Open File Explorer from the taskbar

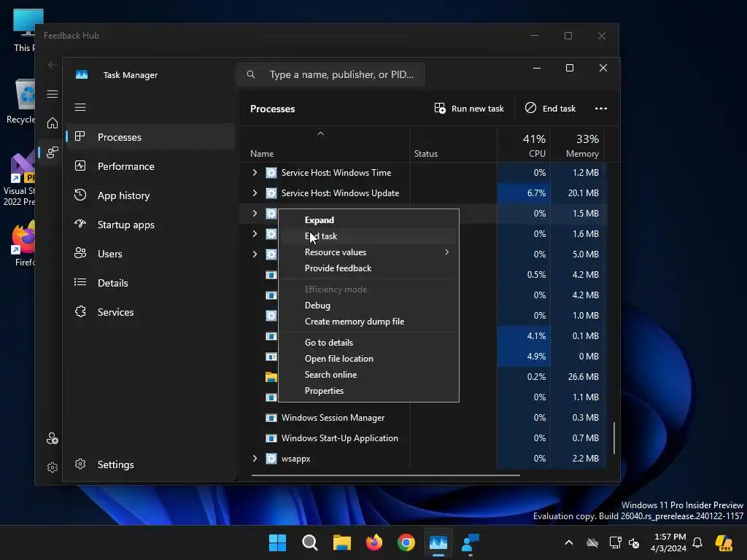coord(342,542)
